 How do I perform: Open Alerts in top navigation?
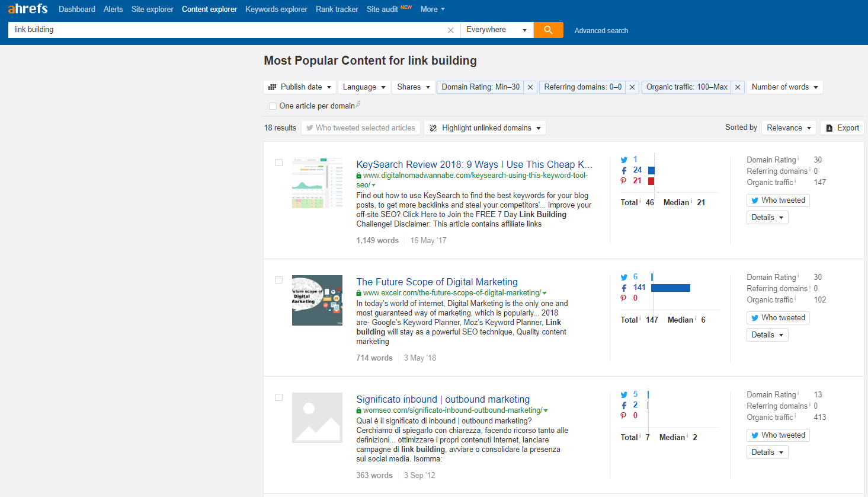[113, 9]
